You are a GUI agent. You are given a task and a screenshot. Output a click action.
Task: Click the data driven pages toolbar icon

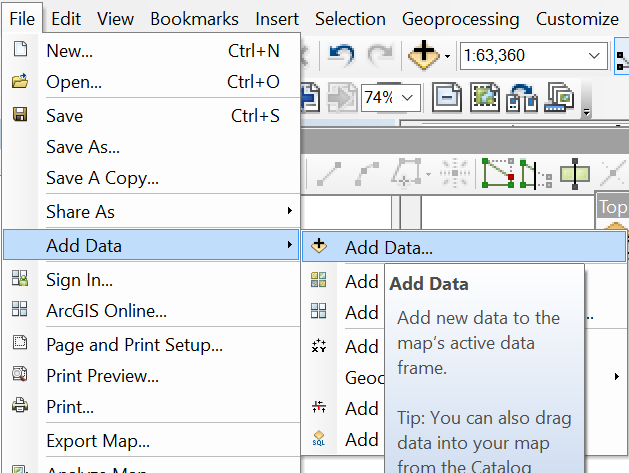click(559, 97)
